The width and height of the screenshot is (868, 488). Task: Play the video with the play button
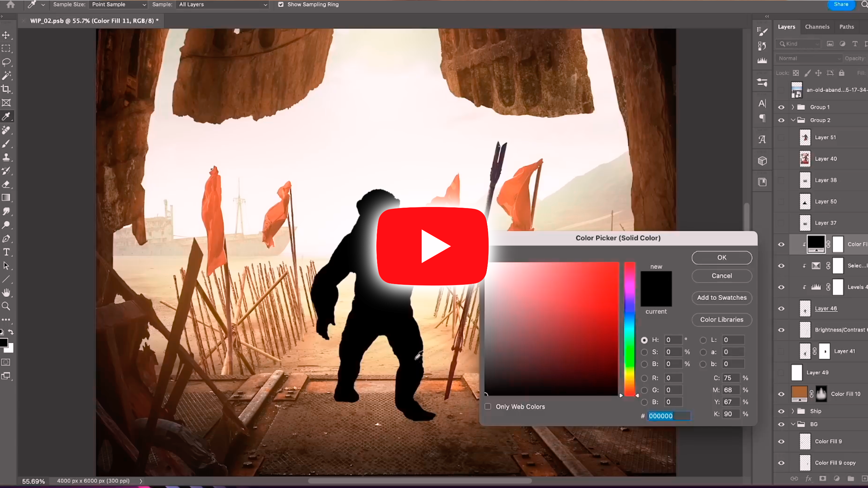(x=432, y=246)
